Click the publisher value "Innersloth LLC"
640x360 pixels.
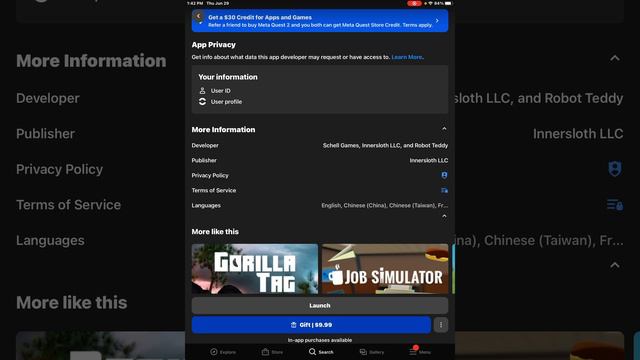coord(429,160)
